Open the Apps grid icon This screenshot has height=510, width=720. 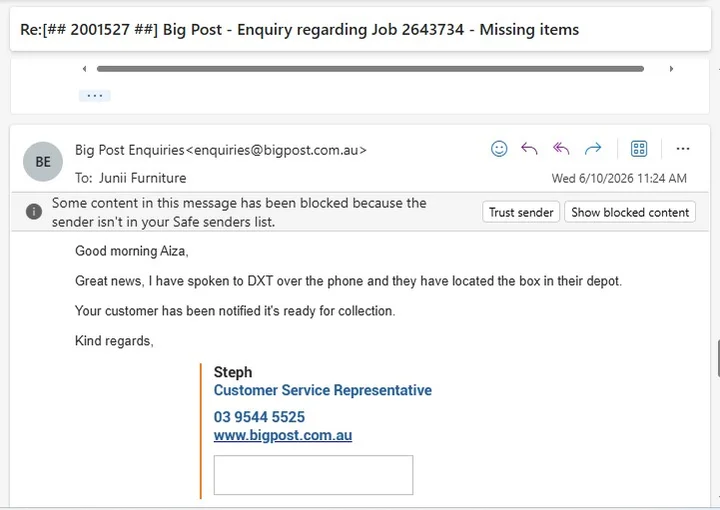639,149
